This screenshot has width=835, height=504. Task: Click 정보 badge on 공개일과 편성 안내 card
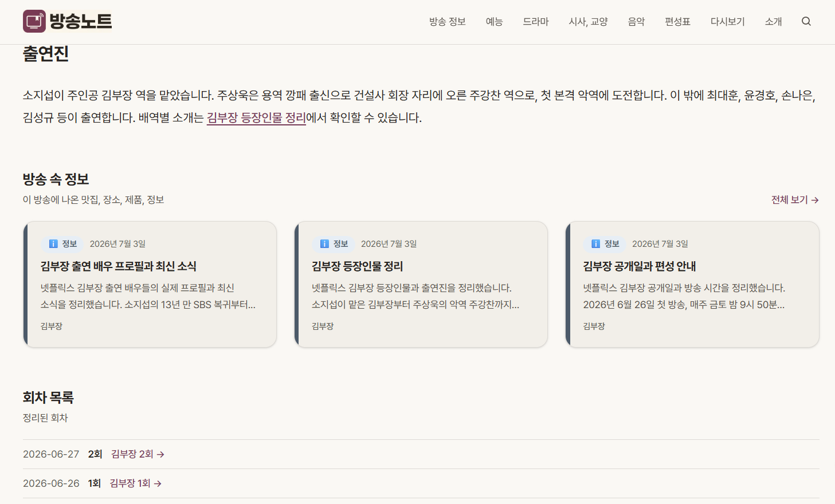pos(605,244)
